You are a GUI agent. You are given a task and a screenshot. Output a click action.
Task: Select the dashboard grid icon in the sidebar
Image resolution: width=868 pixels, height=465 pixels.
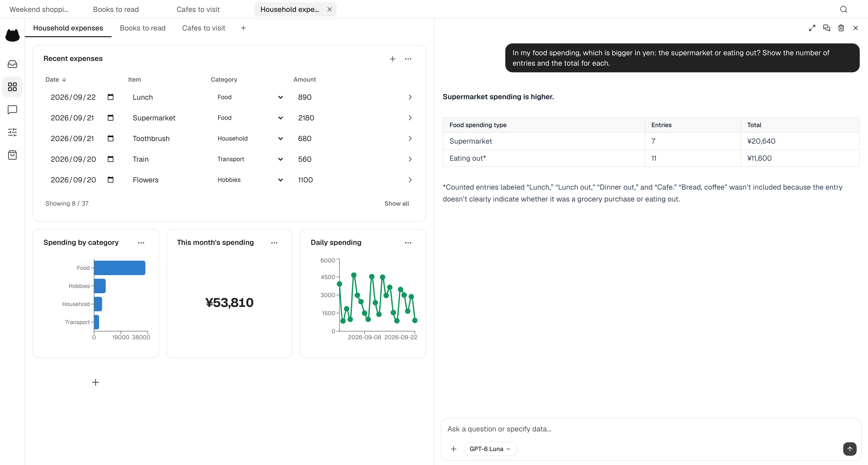pyautogui.click(x=12, y=87)
